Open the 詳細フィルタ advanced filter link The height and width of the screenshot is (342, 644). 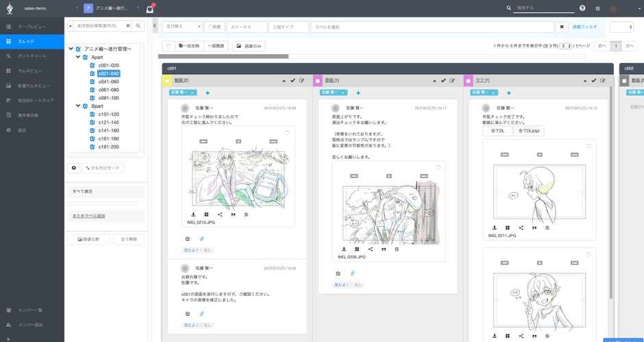[584, 27]
